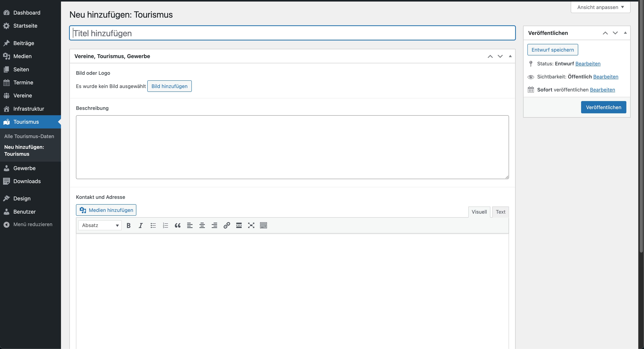Click the insert link icon
This screenshot has width=644, height=349.
(226, 225)
